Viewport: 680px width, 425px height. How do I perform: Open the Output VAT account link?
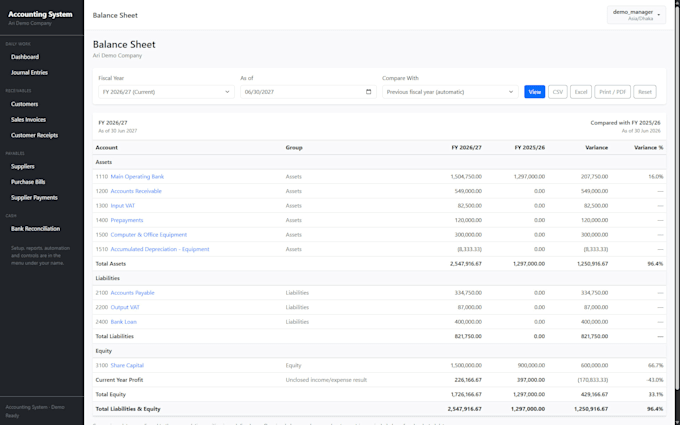(x=125, y=307)
